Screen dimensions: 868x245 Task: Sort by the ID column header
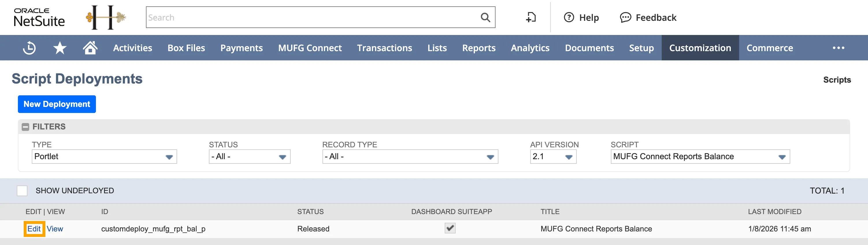(105, 212)
